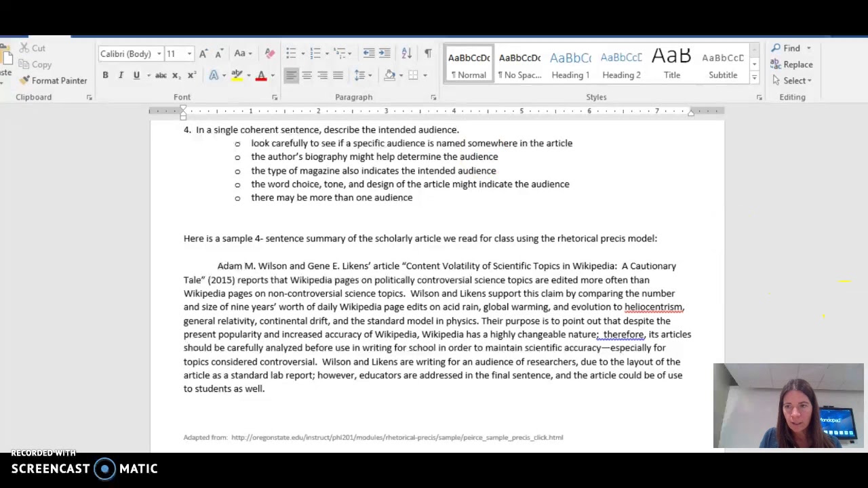Click the flagged word 'therefore'
This screenshot has width=868, height=488.
(x=623, y=334)
